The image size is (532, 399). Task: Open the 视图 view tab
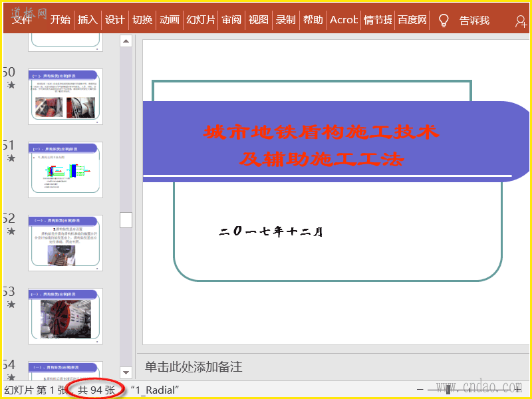259,20
